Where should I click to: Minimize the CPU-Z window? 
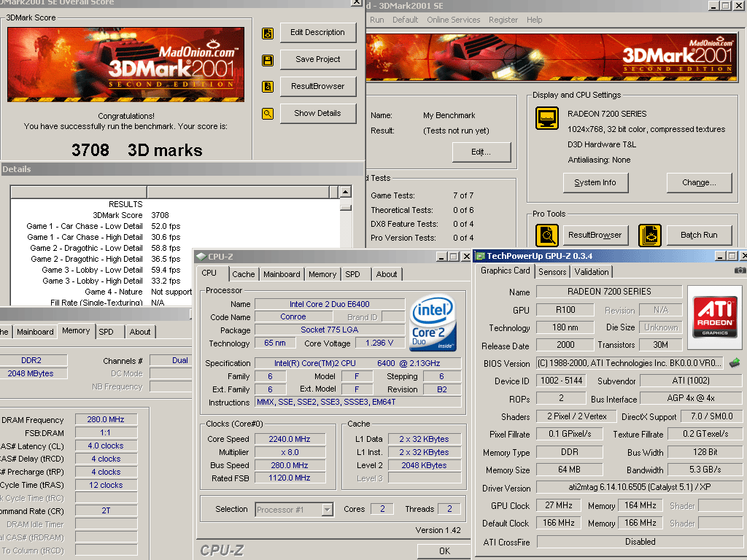point(441,257)
